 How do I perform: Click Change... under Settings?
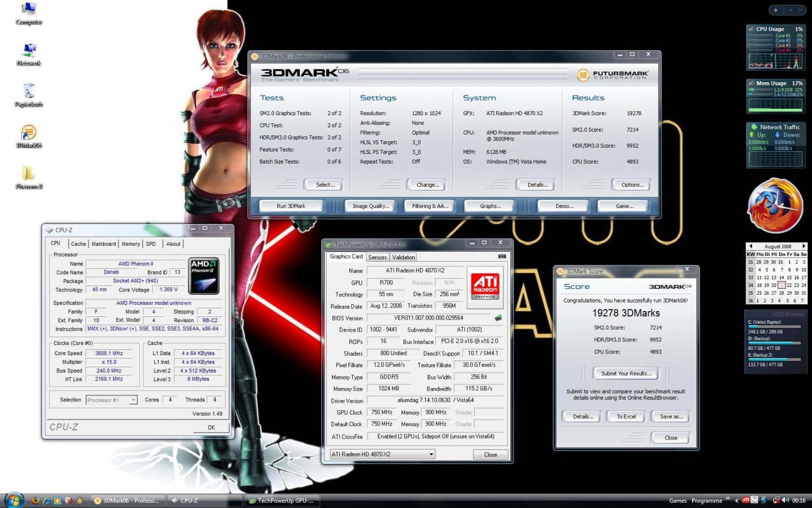point(427,185)
